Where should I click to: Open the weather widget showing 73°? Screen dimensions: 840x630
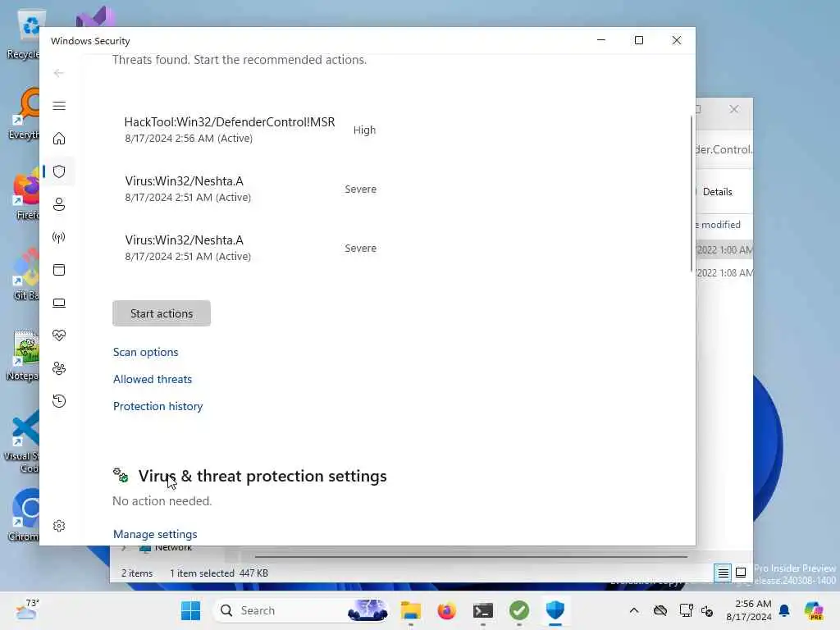tap(27, 609)
